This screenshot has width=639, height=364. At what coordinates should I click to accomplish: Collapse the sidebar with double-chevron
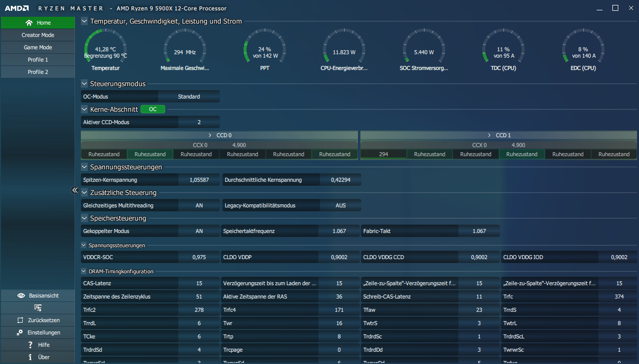point(75,190)
